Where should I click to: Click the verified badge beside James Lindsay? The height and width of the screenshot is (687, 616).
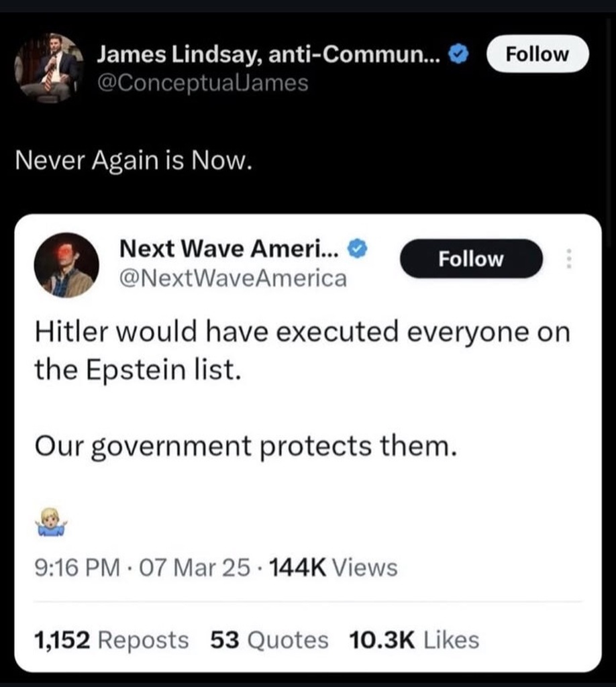click(458, 54)
